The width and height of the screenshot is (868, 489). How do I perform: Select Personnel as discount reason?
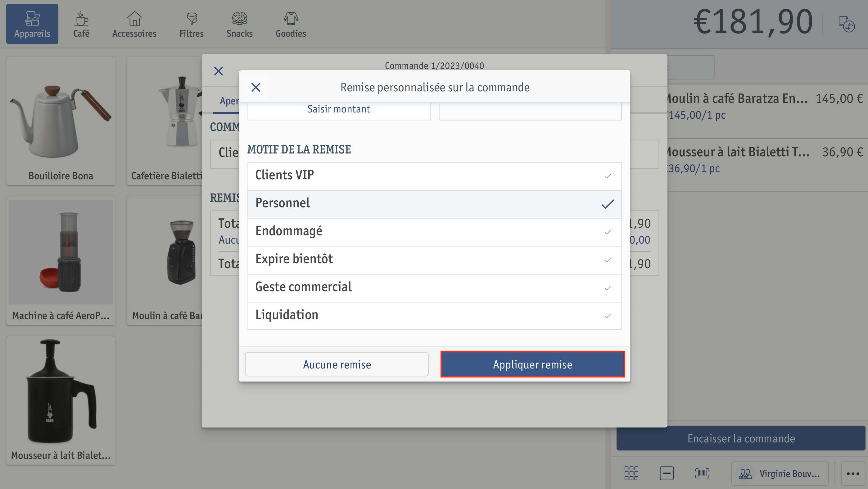(434, 204)
